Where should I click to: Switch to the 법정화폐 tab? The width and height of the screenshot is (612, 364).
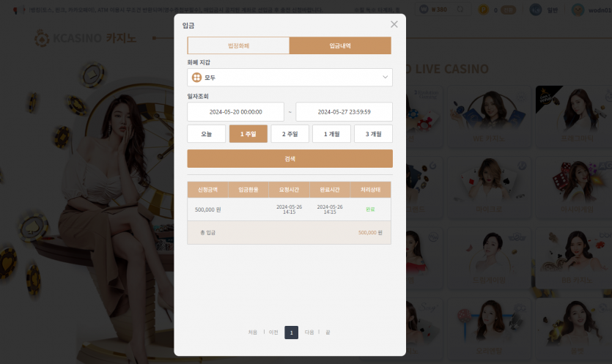coord(238,45)
